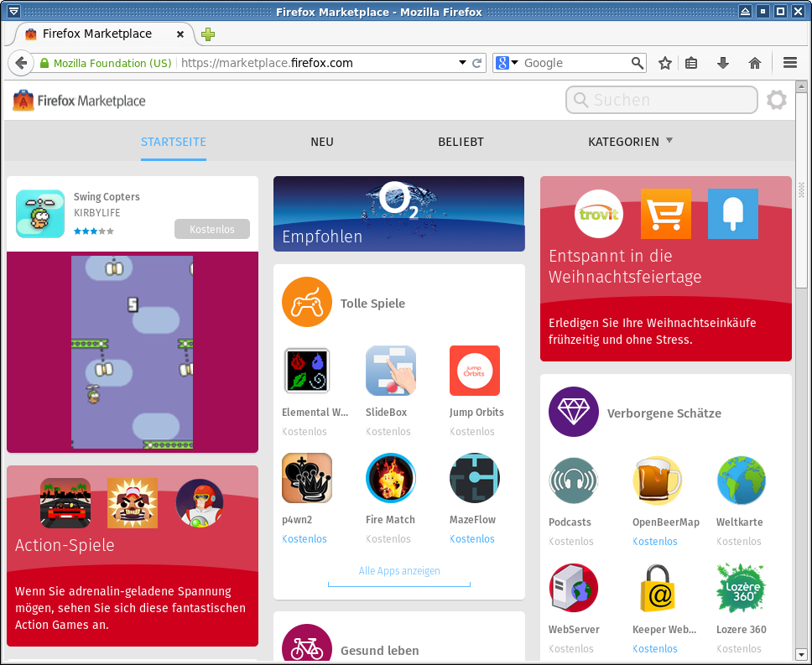Open the Podcasts app icon
Image resolution: width=812 pixels, height=665 pixels.
(x=573, y=481)
